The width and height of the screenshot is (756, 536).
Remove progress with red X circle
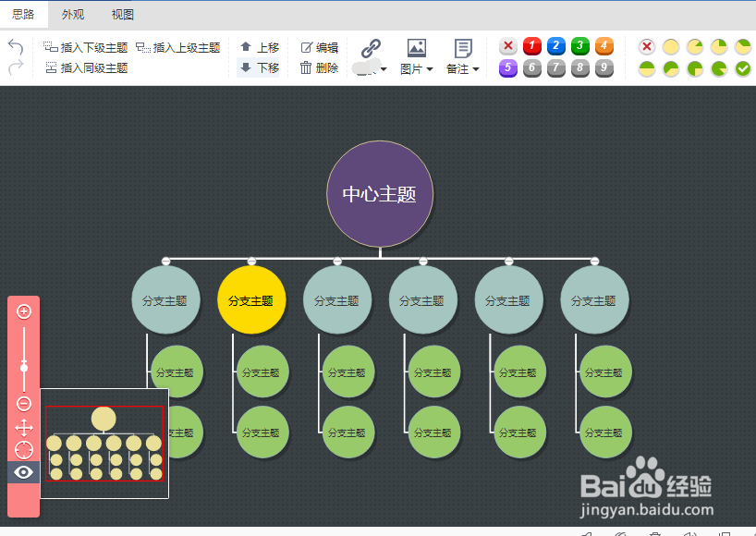point(647,47)
